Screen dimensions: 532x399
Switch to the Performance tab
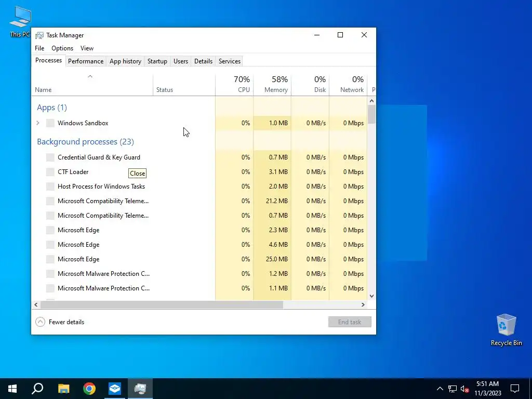coord(86,61)
